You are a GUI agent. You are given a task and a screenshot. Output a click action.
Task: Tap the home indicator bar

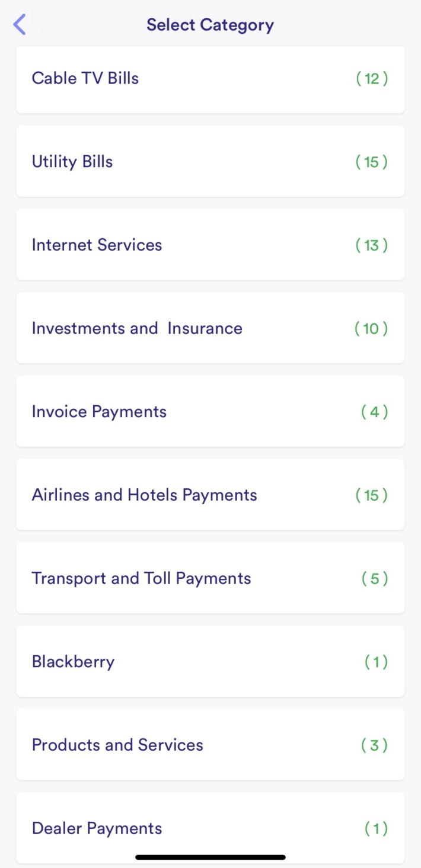coord(210,857)
